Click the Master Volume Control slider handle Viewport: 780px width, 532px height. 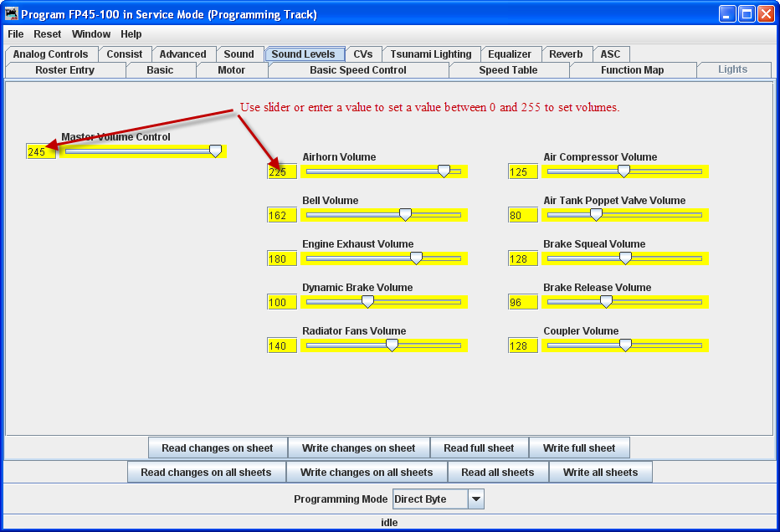(215, 151)
